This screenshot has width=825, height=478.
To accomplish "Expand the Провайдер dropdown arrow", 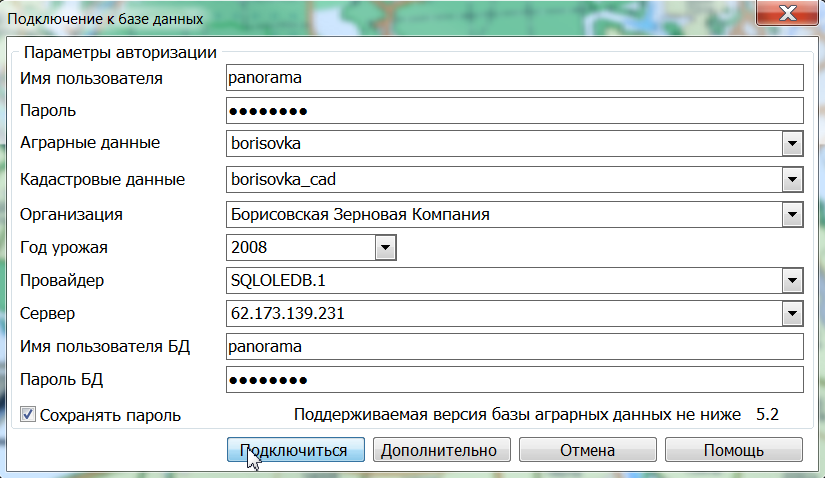I will click(x=793, y=281).
